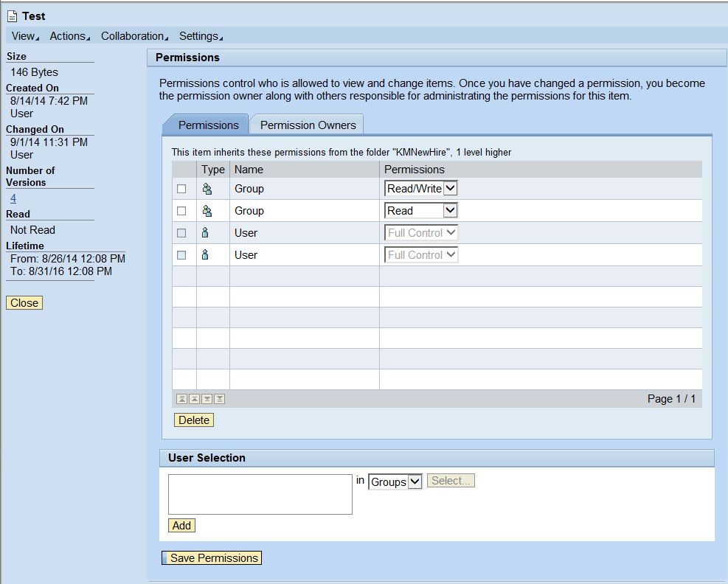Switch to the Permission Owners tab
The width and height of the screenshot is (728, 584).
point(308,125)
